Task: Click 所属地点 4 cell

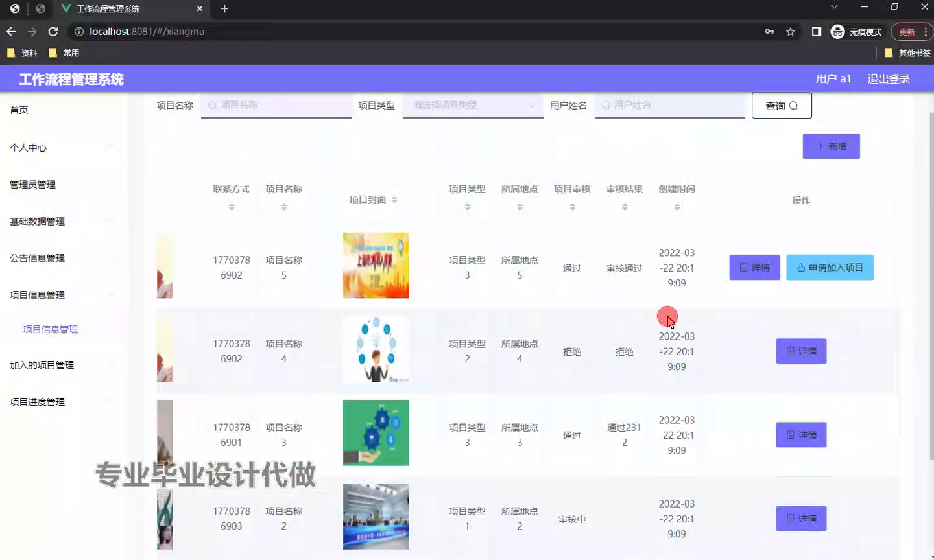Action: point(520,351)
